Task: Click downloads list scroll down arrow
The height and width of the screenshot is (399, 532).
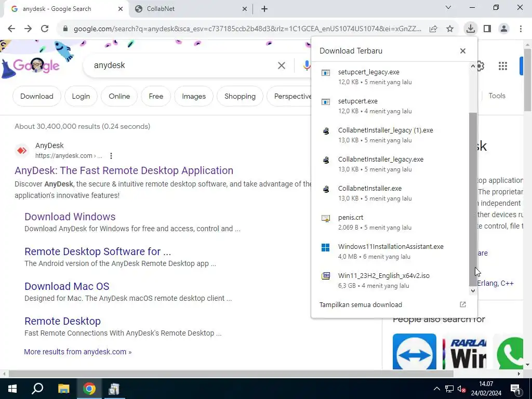Action: coord(473,291)
